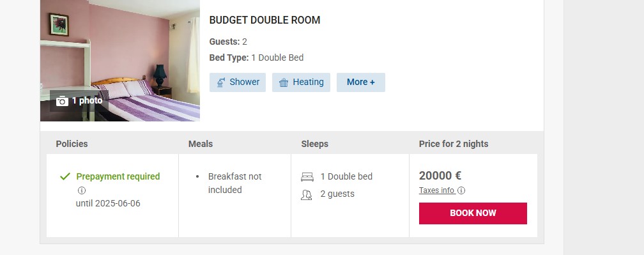Book the room with BOOK NOW
Image resolution: width=644 pixels, height=255 pixels.
[x=473, y=213]
